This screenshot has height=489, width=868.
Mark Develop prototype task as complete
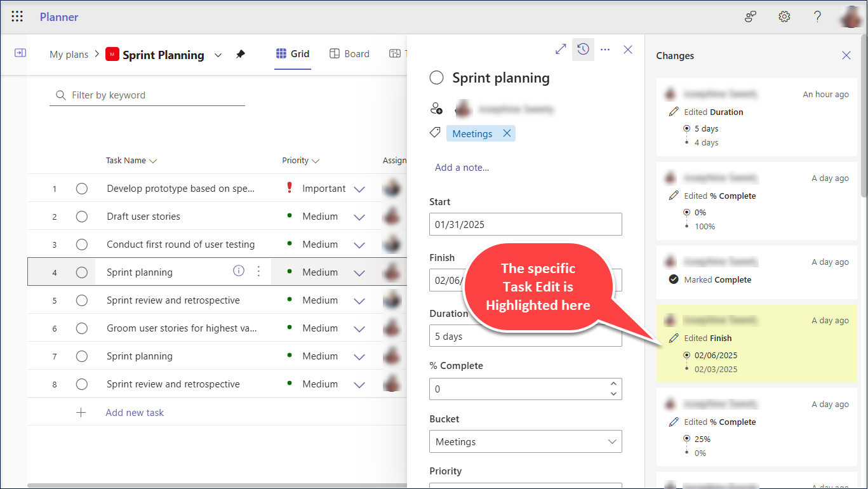82,189
